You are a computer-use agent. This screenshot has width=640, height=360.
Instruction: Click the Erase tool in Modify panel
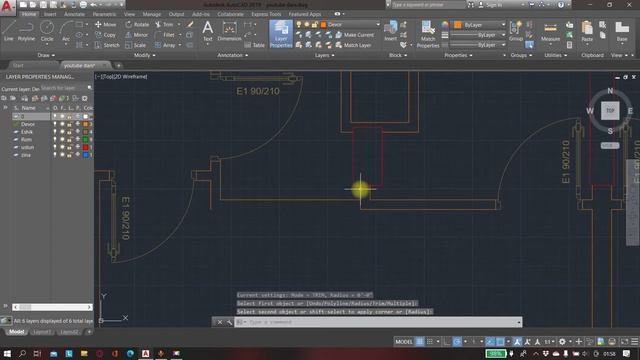click(x=190, y=24)
